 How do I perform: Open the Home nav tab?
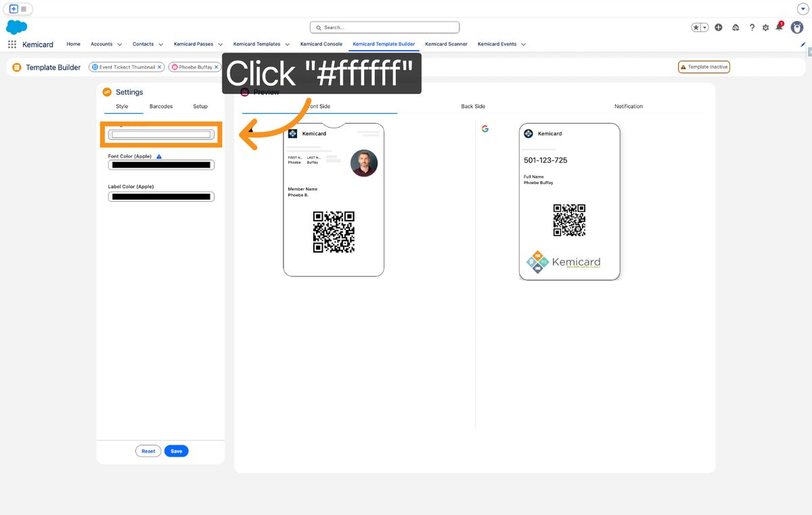tap(74, 44)
